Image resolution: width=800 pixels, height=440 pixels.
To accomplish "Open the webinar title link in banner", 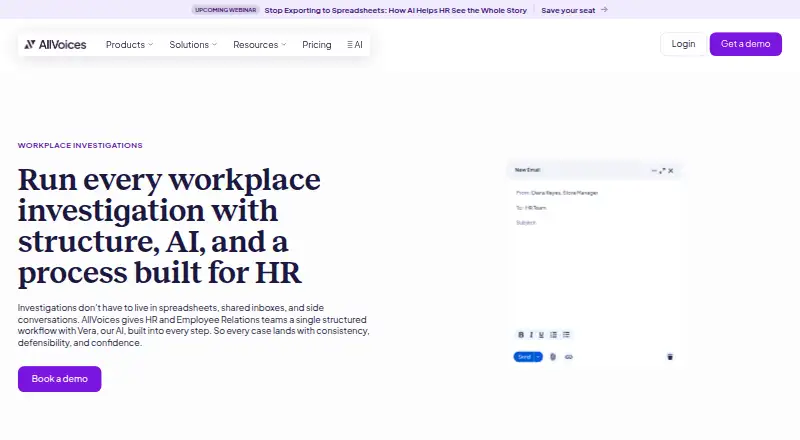I will [395, 10].
